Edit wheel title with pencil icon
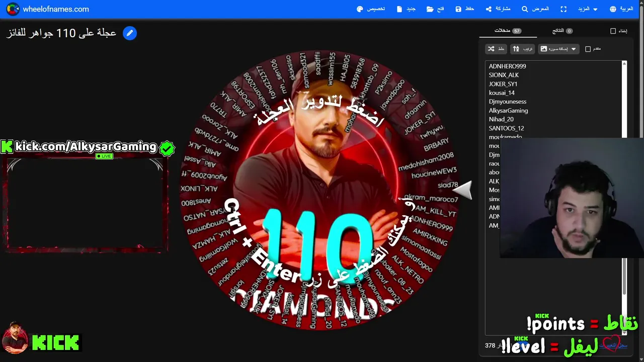Image resolution: width=644 pixels, height=362 pixels. [x=130, y=33]
